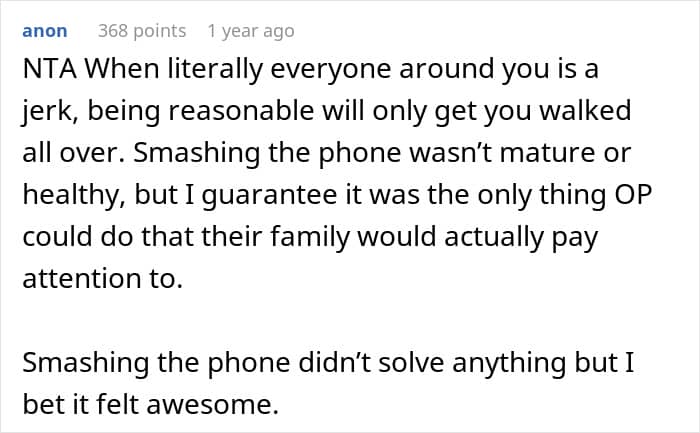The image size is (700, 433).
Task: Click the line "Smashing the phone didn't solve anything"
Action: point(331,364)
